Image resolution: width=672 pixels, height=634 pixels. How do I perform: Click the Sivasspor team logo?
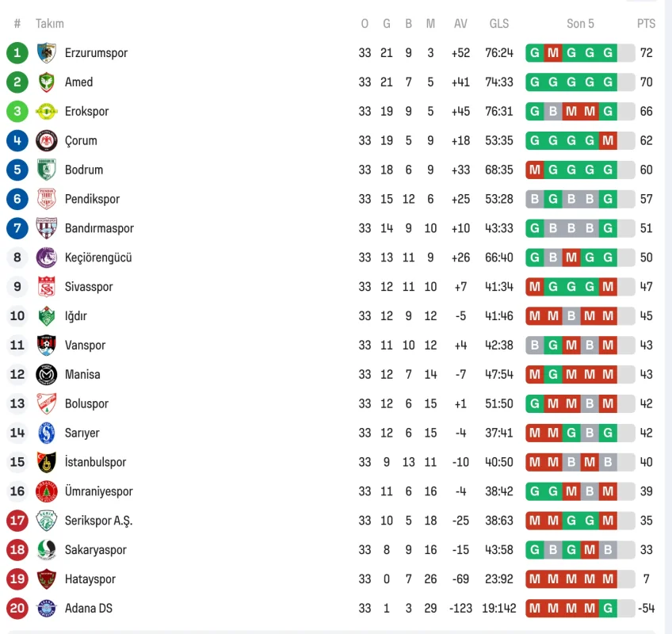click(47, 287)
